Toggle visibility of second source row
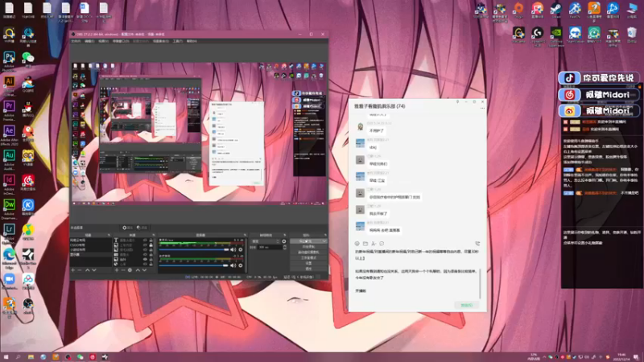The width and height of the screenshot is (644, 362). point(145,245)
